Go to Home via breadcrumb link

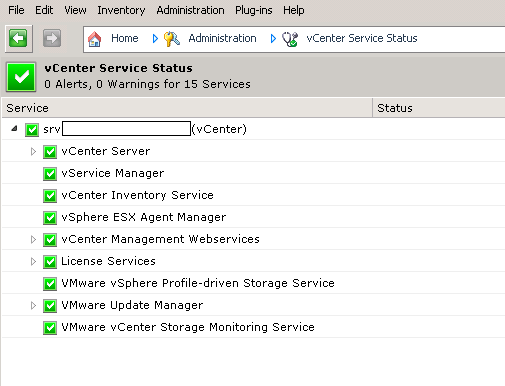point(125,38)
